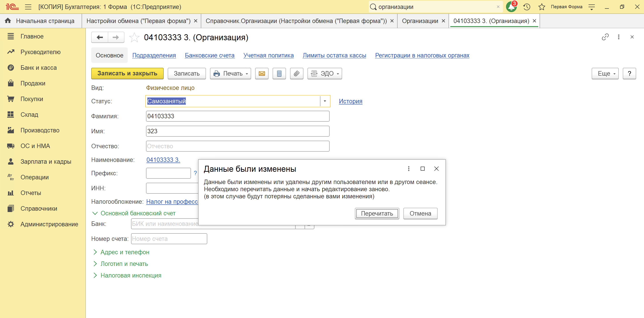This screenshot has width=644, height=318.
Task: Open attached files paperclip button
Action: coord(297,74)
